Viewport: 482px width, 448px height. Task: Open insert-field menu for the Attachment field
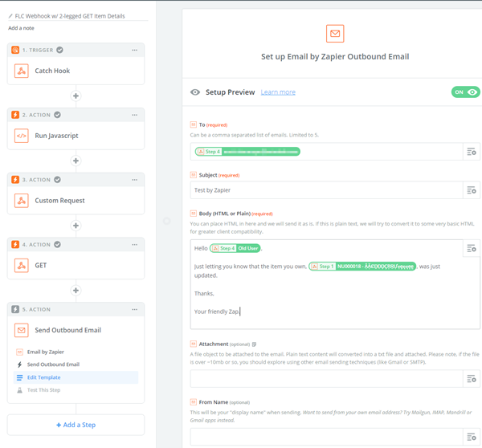point(472,379)
